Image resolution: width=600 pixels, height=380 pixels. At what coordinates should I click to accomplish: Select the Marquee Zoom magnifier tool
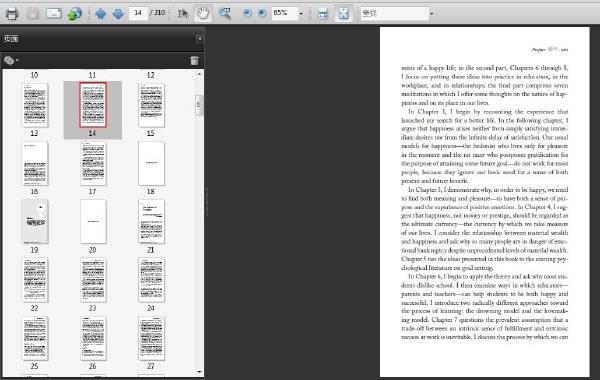(225, 13)
